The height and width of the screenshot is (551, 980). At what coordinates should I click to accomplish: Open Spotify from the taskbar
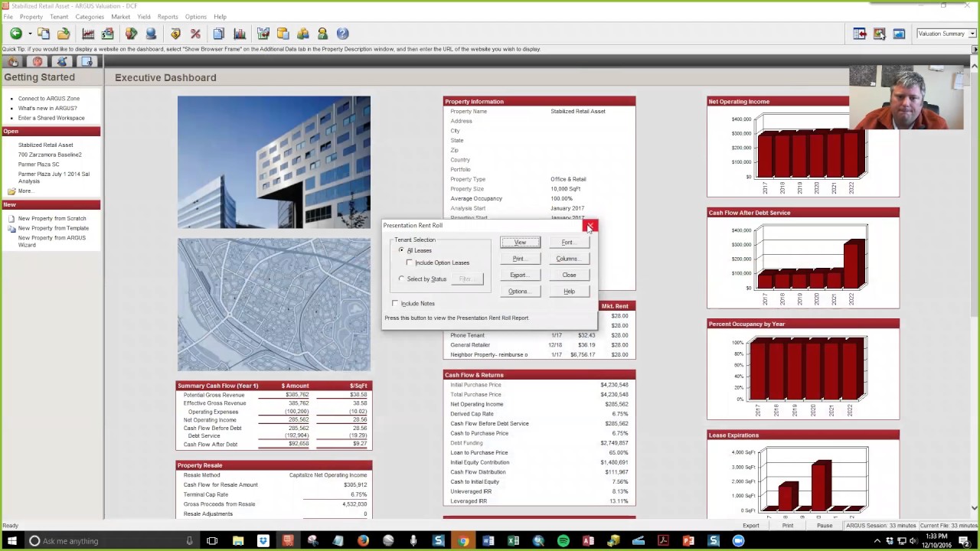click(x=563, y=541)
